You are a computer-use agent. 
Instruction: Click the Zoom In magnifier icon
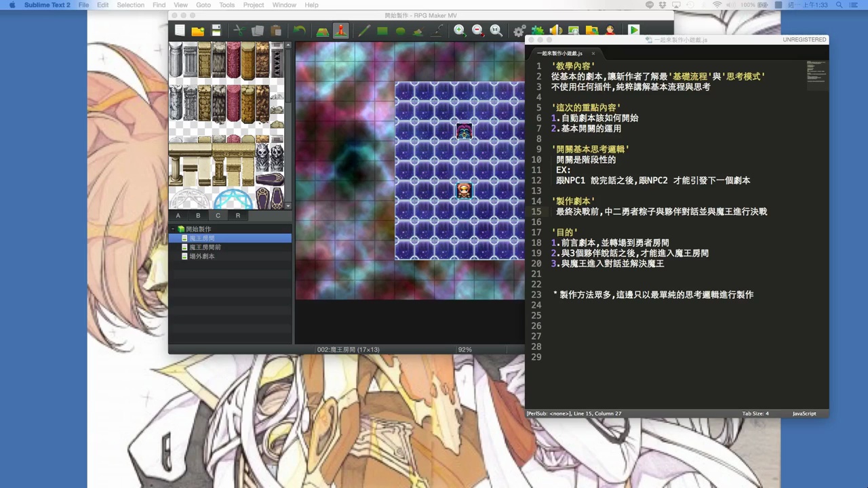(460, 30)
